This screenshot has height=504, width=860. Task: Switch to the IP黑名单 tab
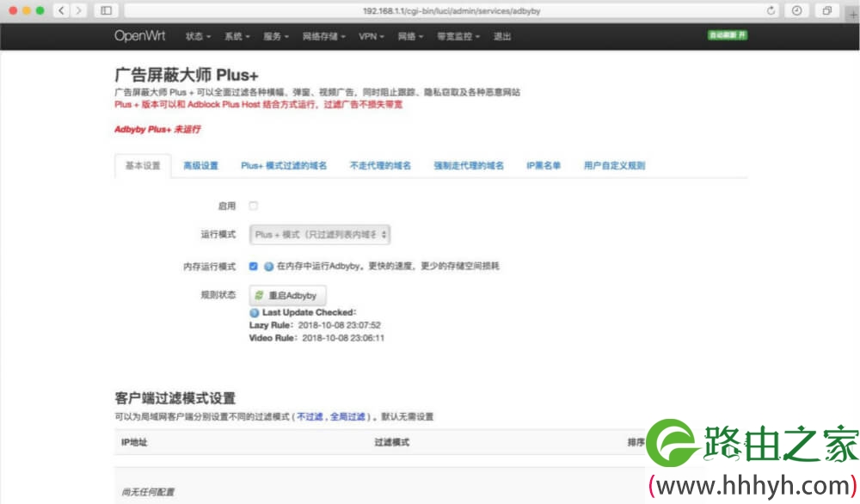click(x=544, y=166)
